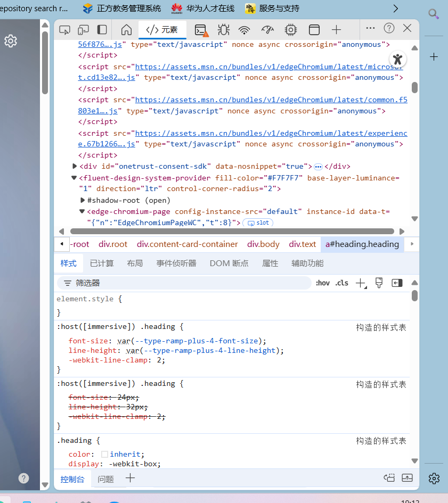Switch to the 属性 Properties tab
This screenshot has width=448, height=503.
pyautogui.click(x=270, y=263)
